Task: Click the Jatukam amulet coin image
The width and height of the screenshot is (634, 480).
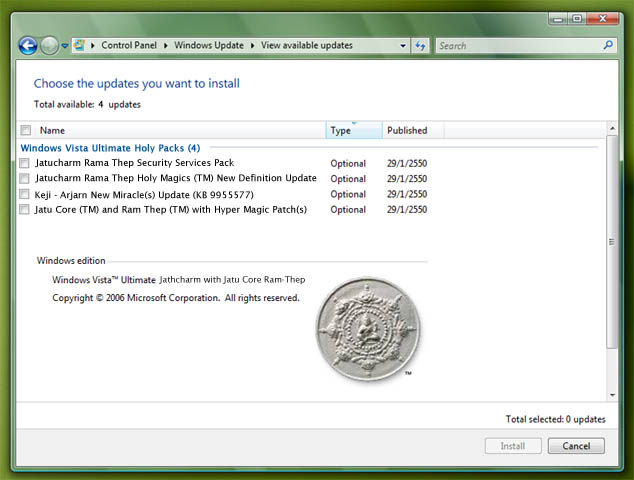Action: (368, 329)
